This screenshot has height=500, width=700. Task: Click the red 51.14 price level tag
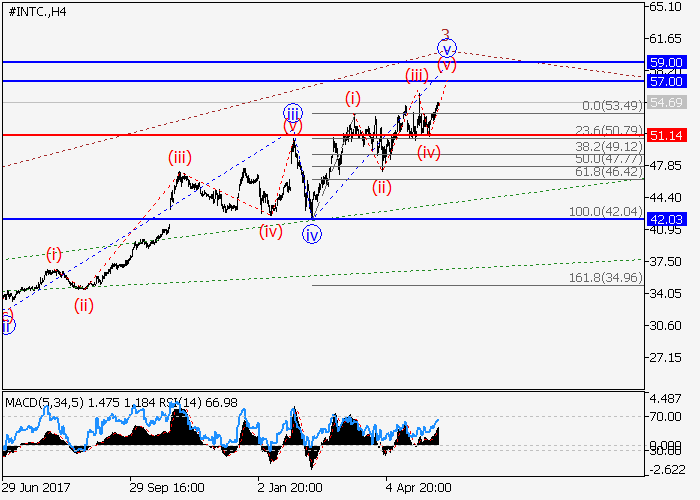click(x=666, y=135)
